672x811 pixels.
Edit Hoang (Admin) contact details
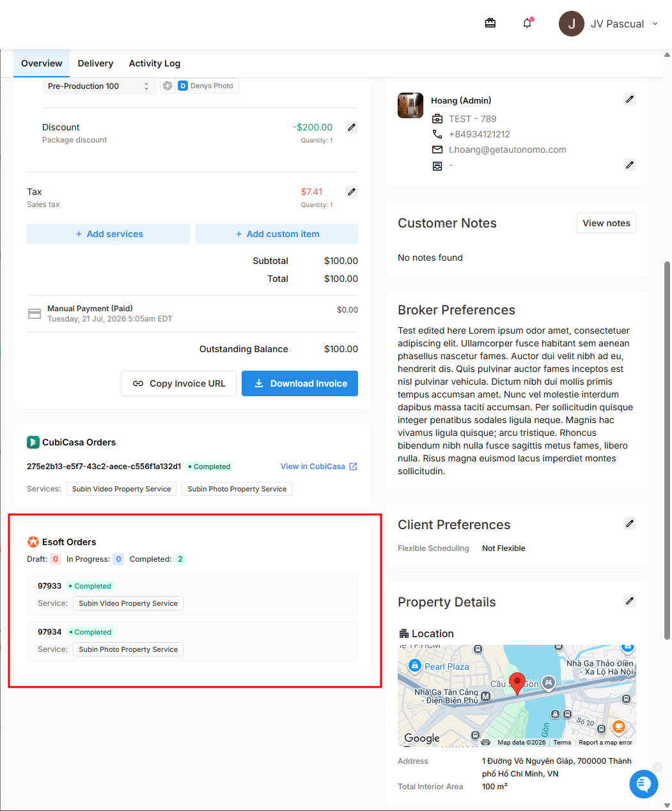[630, 99]
